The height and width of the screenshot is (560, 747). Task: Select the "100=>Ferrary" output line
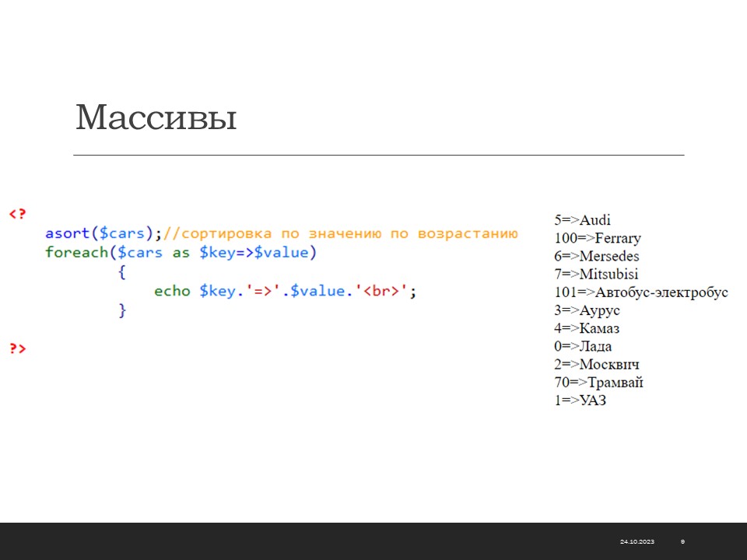tap(598, 238)
